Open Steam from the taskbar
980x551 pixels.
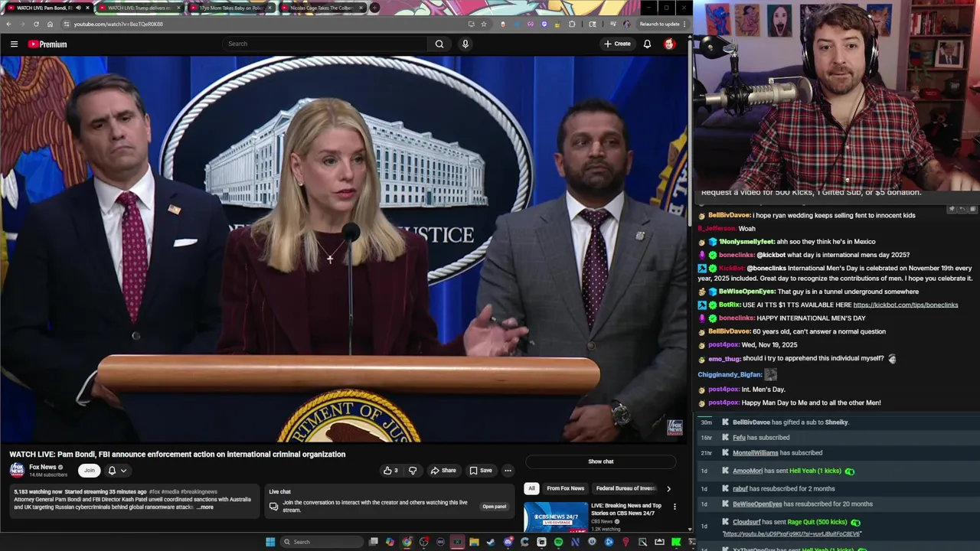[x=491, y=542]
